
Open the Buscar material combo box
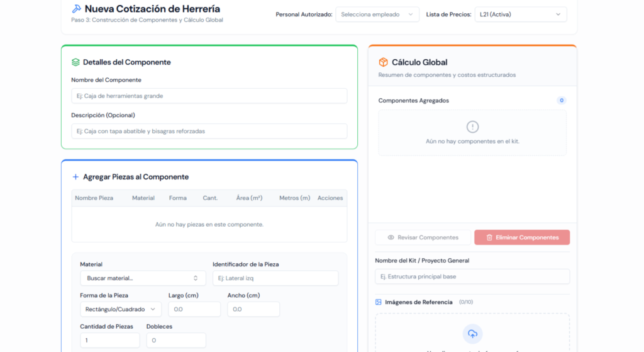143,278
